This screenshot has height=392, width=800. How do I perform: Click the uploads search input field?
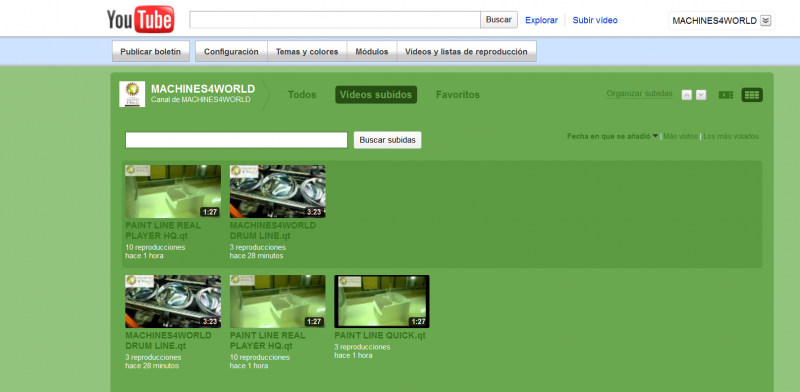[x=236, y=140]
